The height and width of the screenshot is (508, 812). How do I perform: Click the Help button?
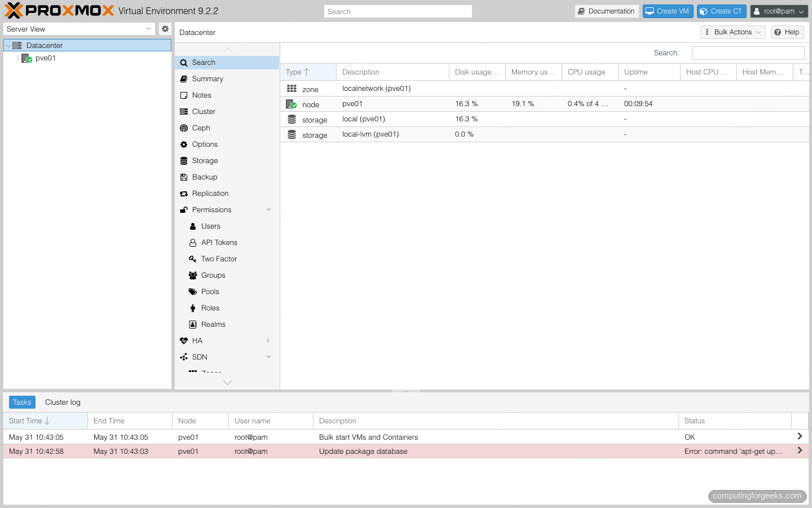click(787, 32)
